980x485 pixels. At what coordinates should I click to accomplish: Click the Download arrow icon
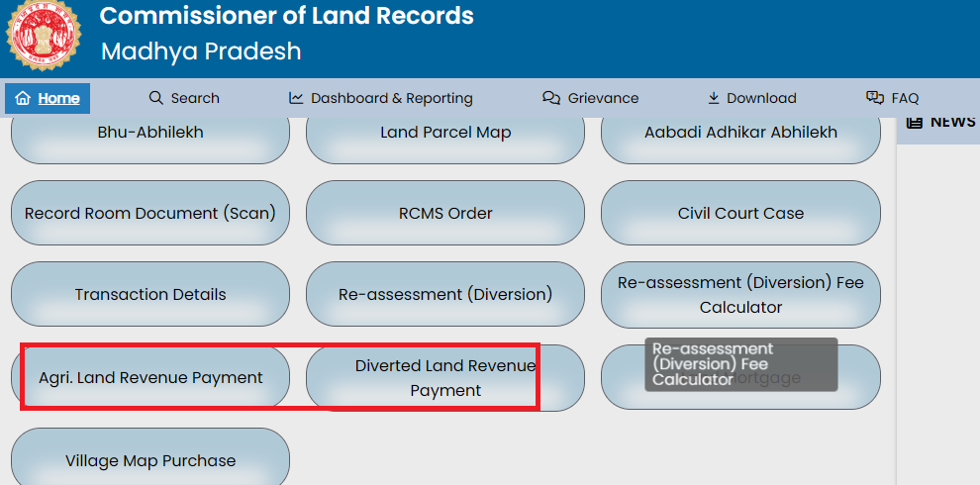click(x=714, y=98)
